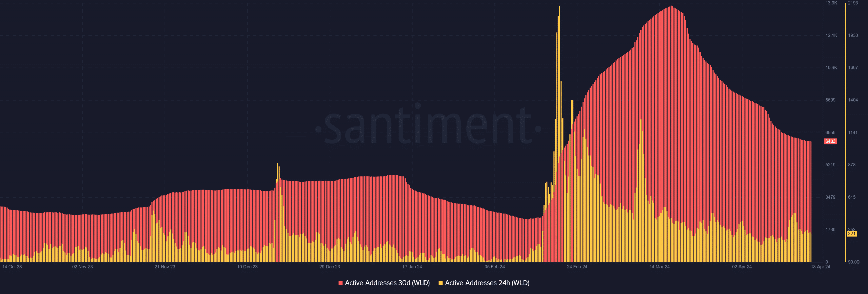This screenshot has width=868, height=294.
Task: Click the 1930 right axis value
Action: [x=853, y=35]
